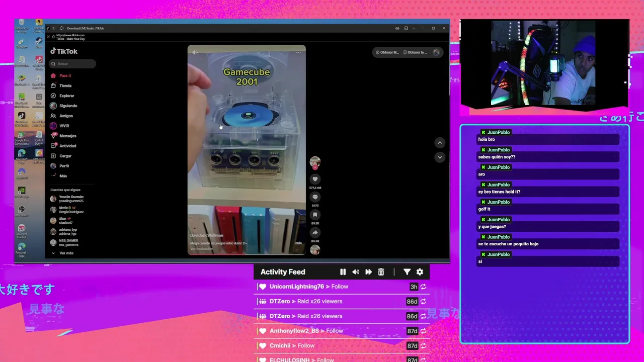This screenshot has height=362, width=644.
Task: Open the Steam desktop shortcut
Action: (39, 43)
